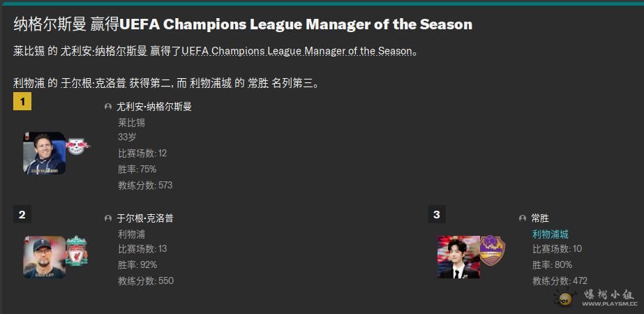644x314 pixels.
Task: Click underlined 于尔根·克洛普 link in summary
Action: pyautogui.click(x=93, y=84)
